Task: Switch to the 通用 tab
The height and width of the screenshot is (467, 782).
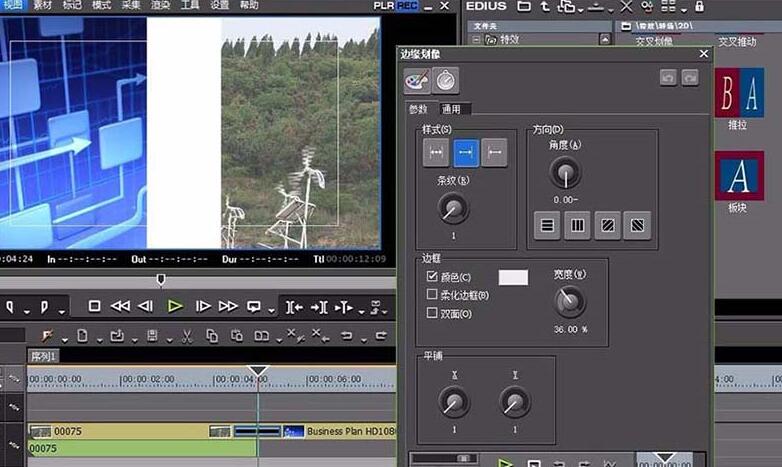Action: click(451, 109)
